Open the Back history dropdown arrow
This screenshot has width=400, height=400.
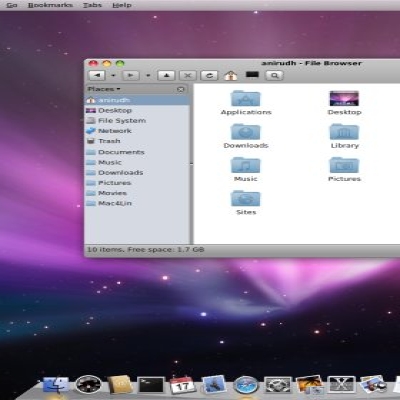[113, 76]
